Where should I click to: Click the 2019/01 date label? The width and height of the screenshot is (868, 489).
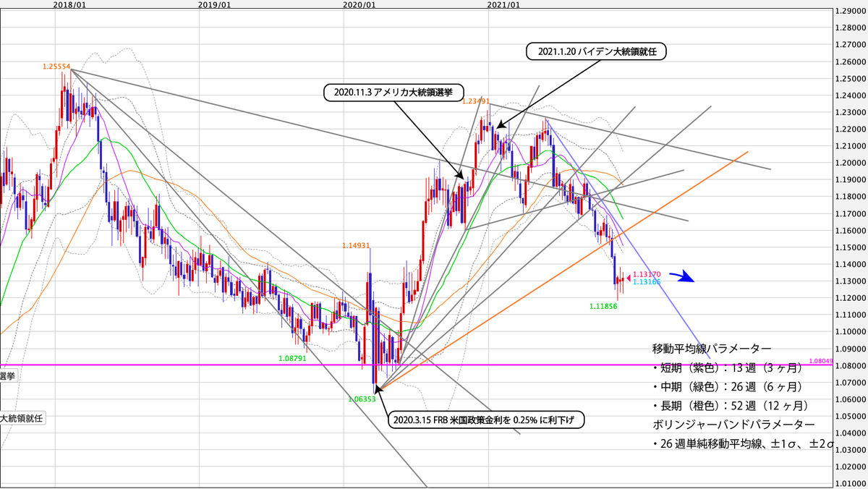click(215, 4)
